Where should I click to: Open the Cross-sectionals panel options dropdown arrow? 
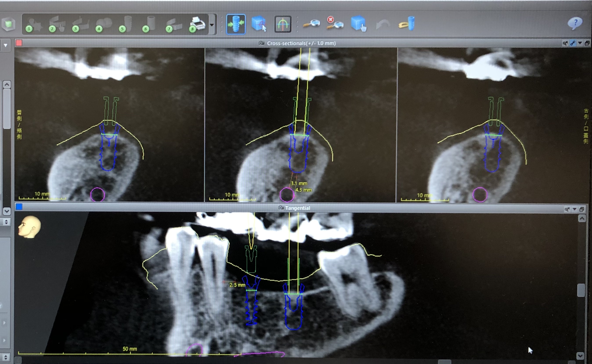pos(580,43)
